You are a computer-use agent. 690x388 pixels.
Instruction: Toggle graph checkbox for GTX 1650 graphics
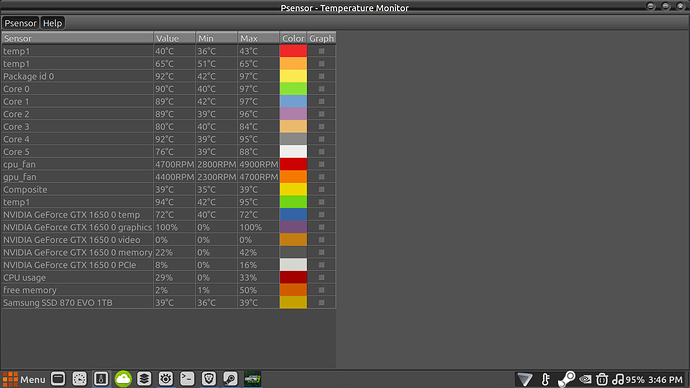pos(322,227)
